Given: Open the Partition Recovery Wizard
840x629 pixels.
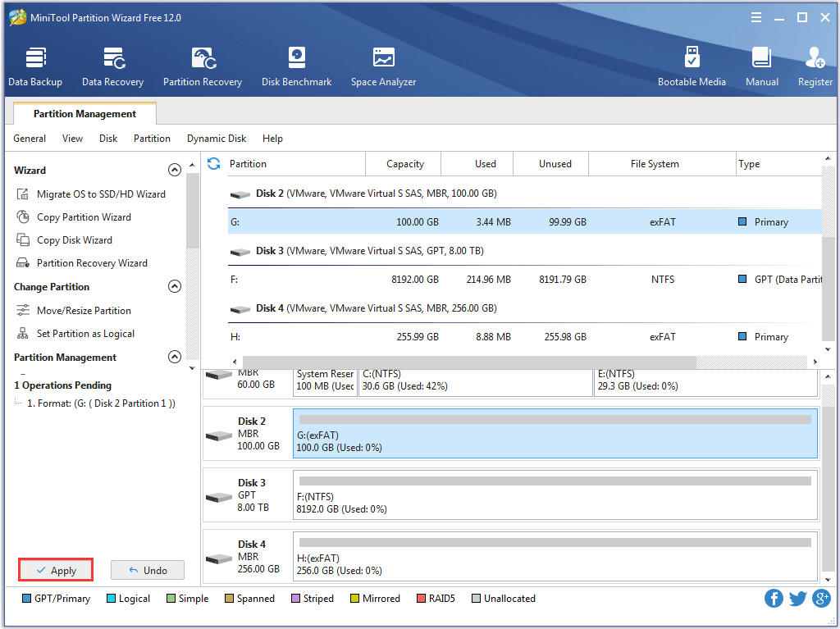Looking at the screenshot, I should pyautogui.click(x=82, y=263).
